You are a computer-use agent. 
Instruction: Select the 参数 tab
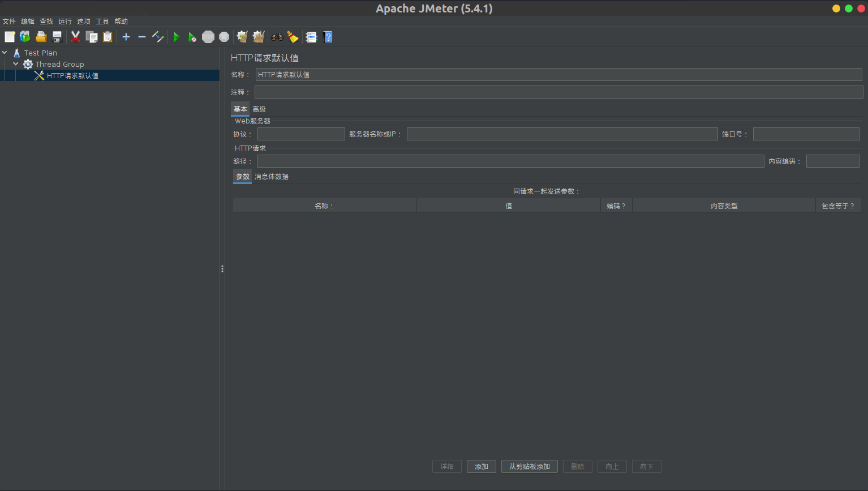pyautogui.click(x=243, y=177)
